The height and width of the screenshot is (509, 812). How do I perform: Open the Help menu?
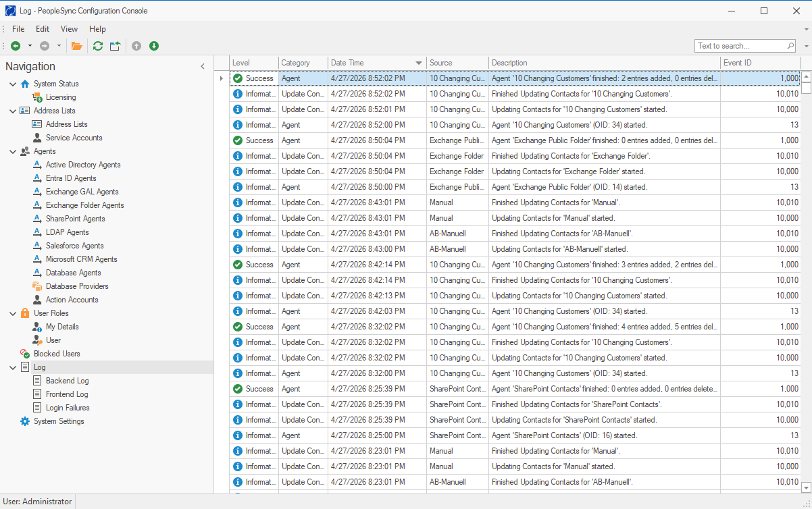click(x=97, y=29)
